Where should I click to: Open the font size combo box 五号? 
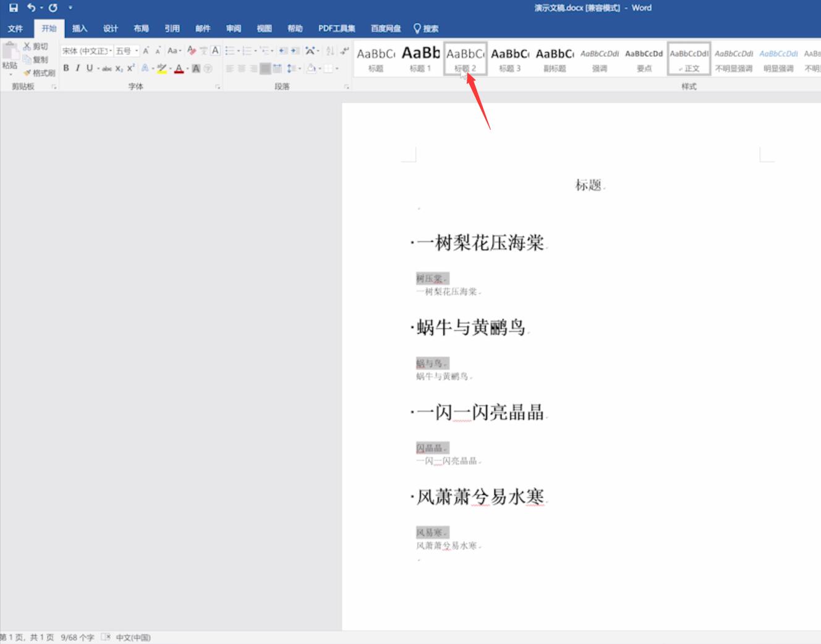click(x=127, y=51)
